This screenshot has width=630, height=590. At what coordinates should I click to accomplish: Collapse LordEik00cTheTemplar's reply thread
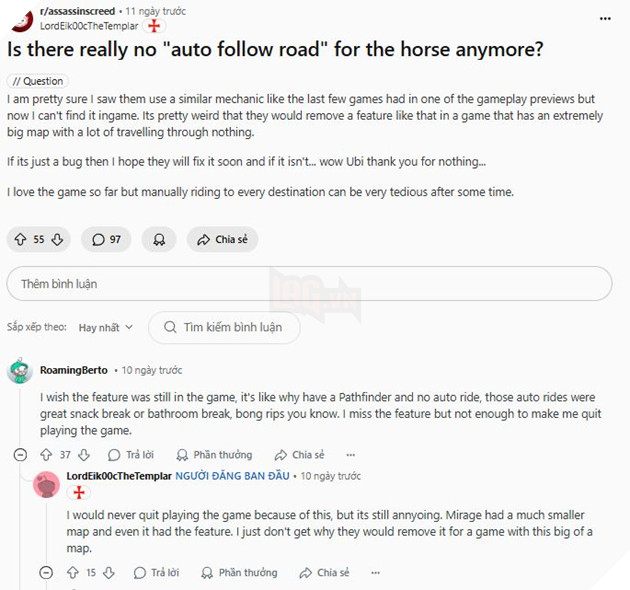click(45, 573)
